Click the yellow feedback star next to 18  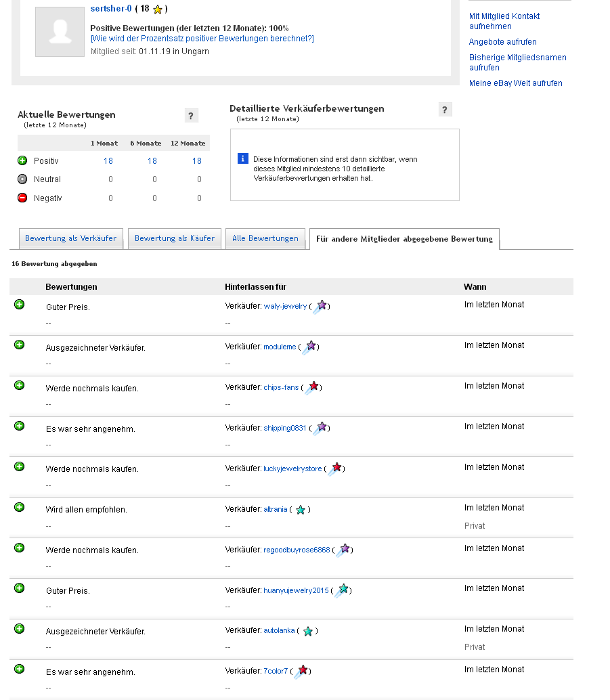(x=158, y=9)
